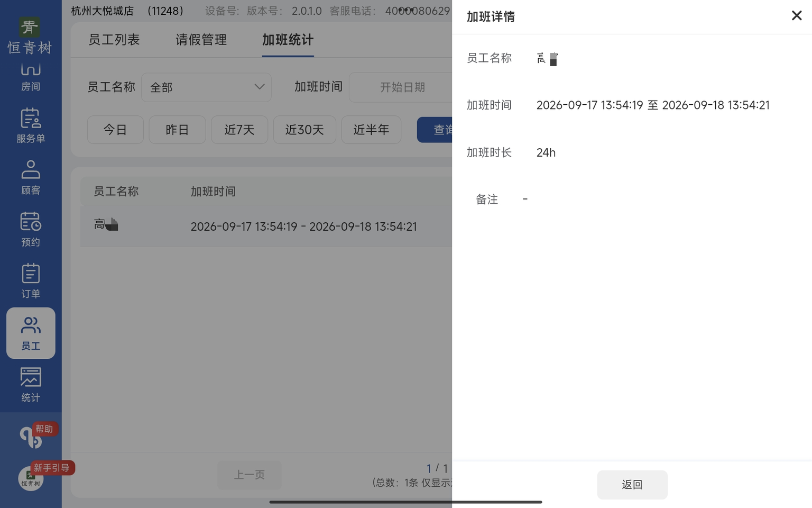Filter by 近7天

point(239,130)
